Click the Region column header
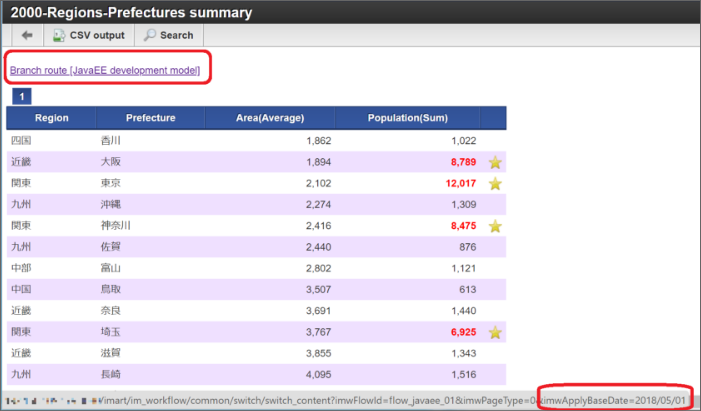 click(x=51, y=118)
